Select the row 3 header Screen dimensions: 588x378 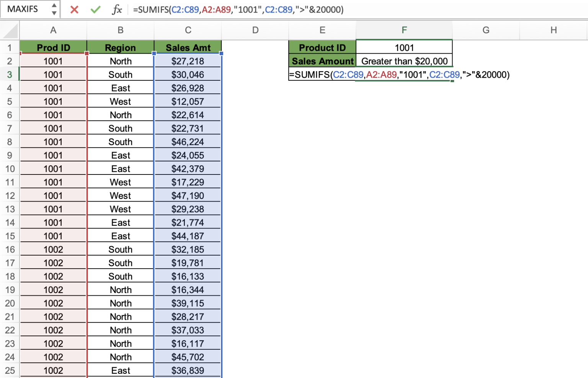pyautogui.click(x=10, y=74)
